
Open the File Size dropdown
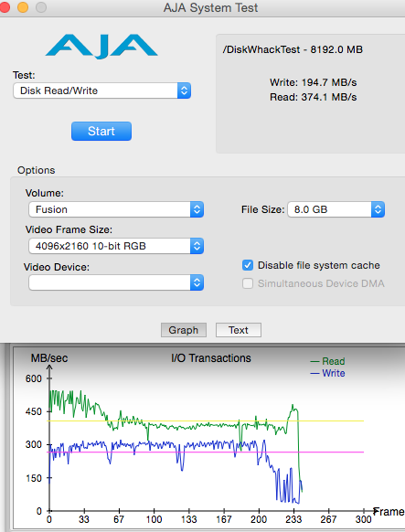tap(336, 209)
